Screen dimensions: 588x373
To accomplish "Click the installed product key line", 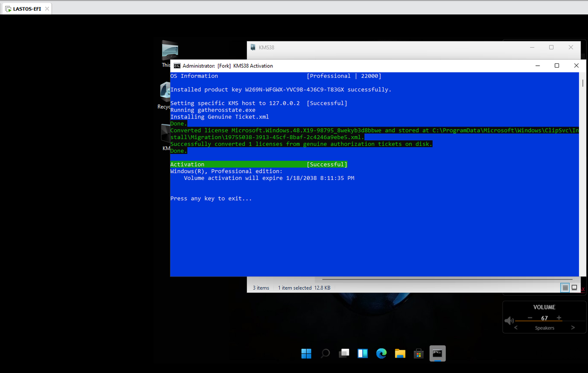I will point(281,90).
